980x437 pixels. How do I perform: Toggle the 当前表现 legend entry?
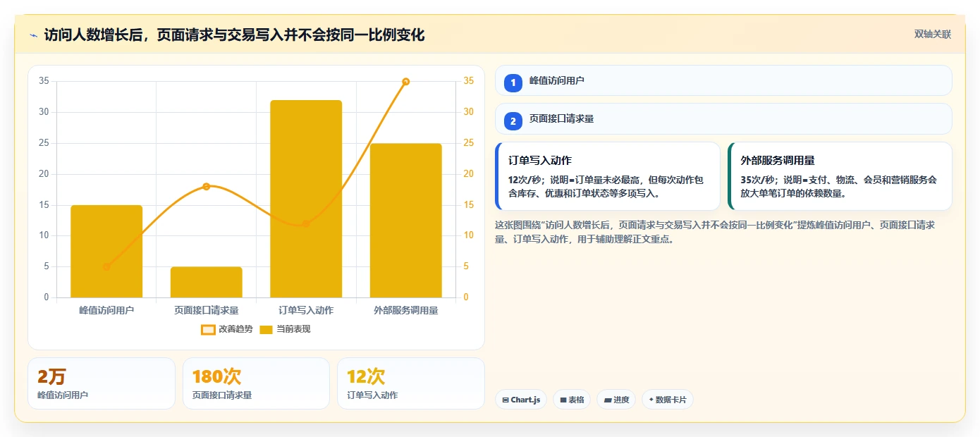click(286, 329)
